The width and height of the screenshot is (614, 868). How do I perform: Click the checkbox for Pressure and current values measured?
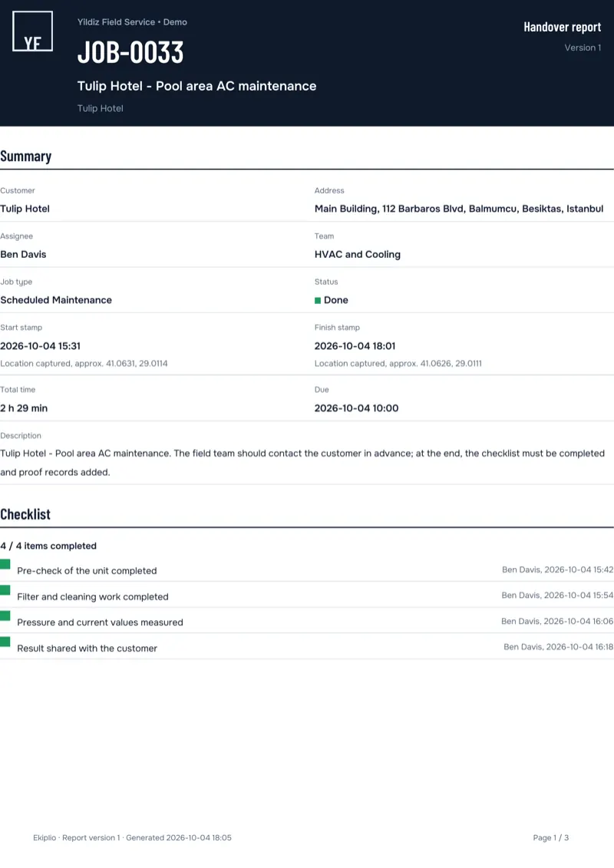[5, 616]
